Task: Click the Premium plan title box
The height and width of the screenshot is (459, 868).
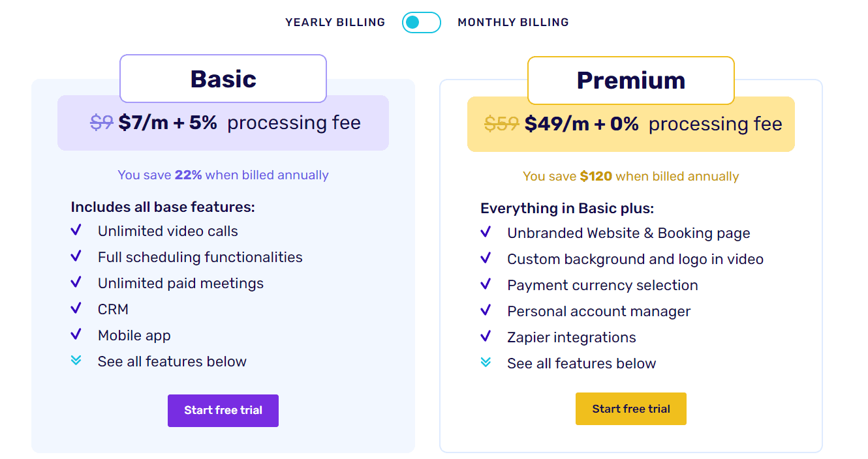Action: pyautogui.click(x=631, y=81)
